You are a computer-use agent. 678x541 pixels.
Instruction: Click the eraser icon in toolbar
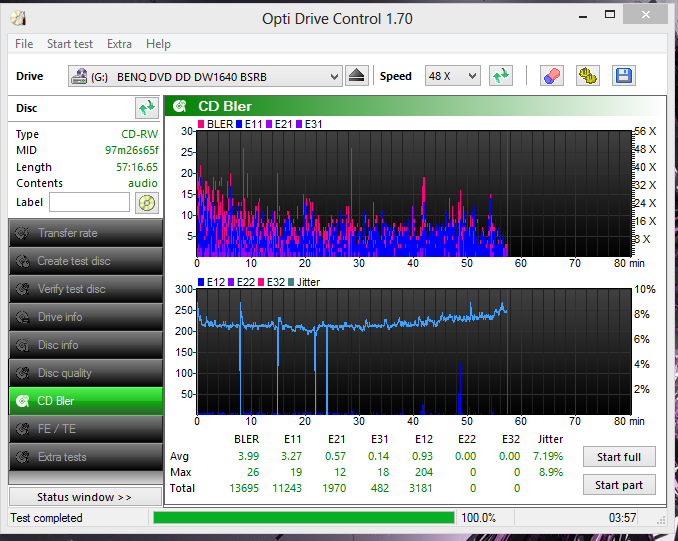point(552,76)
